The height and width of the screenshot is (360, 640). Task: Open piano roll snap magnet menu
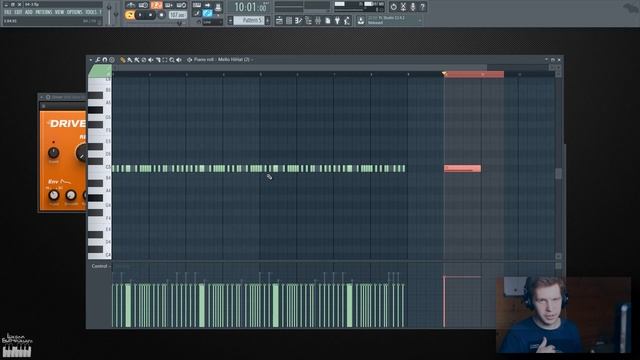point(104,60)
